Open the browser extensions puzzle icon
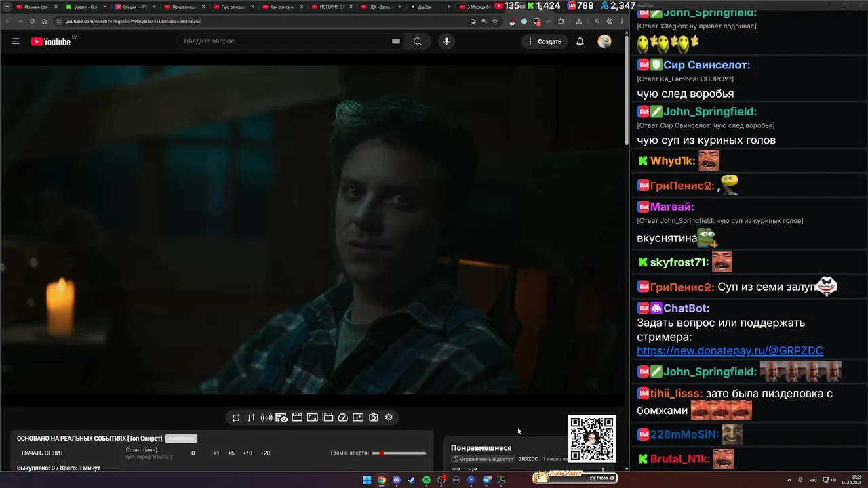Viewport: 868px width, 488px height. click(561, 21)
